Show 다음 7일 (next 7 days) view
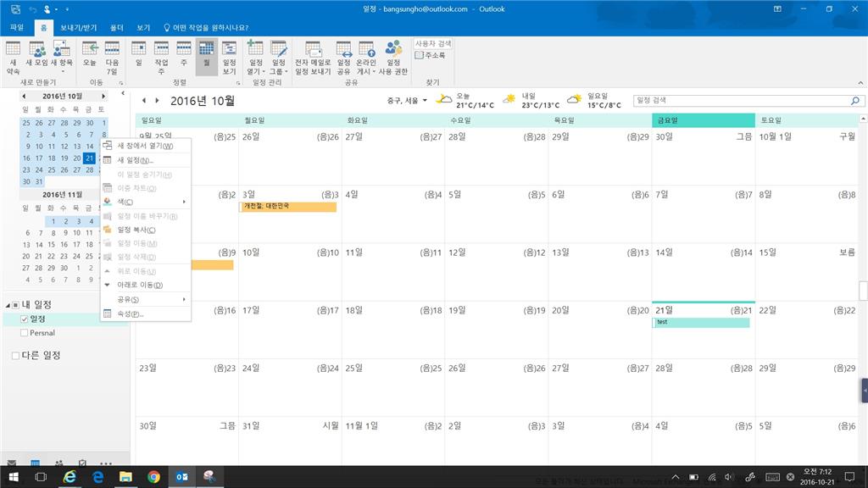Viewport: 868px width, 488px height. point(112,58)
